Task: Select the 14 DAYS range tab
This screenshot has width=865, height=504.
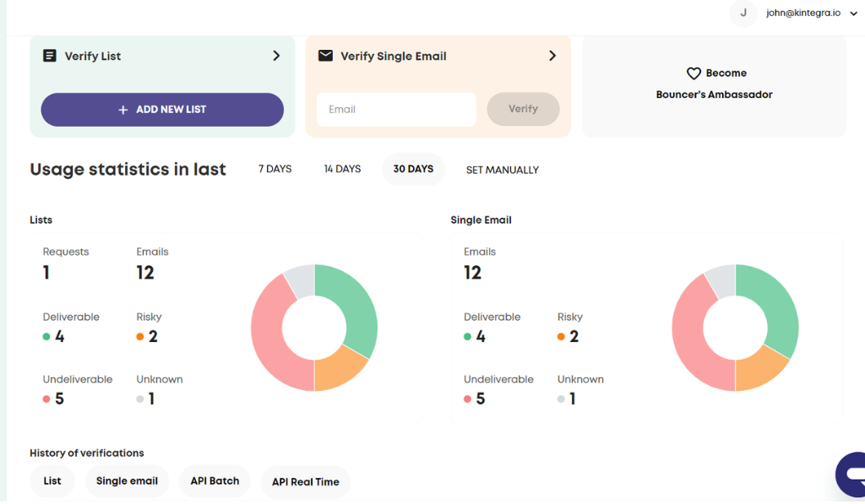Action: pyautogui.click(x=342, y=170)
